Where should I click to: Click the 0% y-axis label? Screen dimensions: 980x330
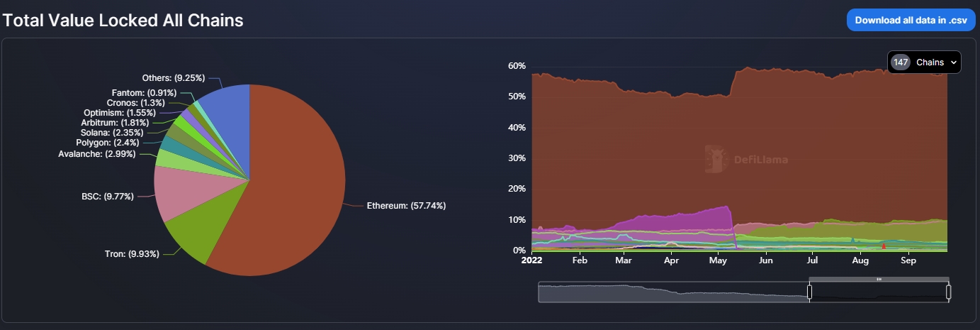pos(519,251)
